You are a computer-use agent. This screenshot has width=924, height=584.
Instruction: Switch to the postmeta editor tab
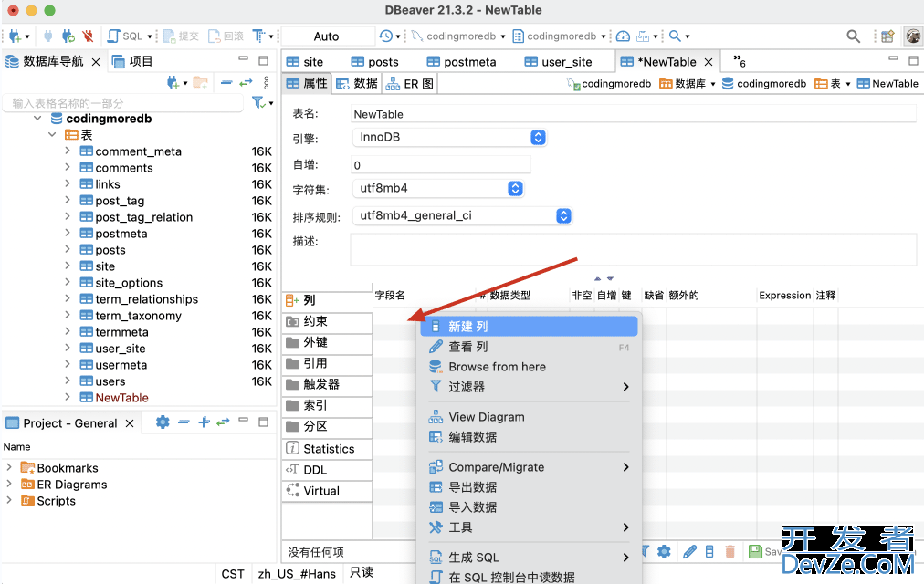click(461, 62)
